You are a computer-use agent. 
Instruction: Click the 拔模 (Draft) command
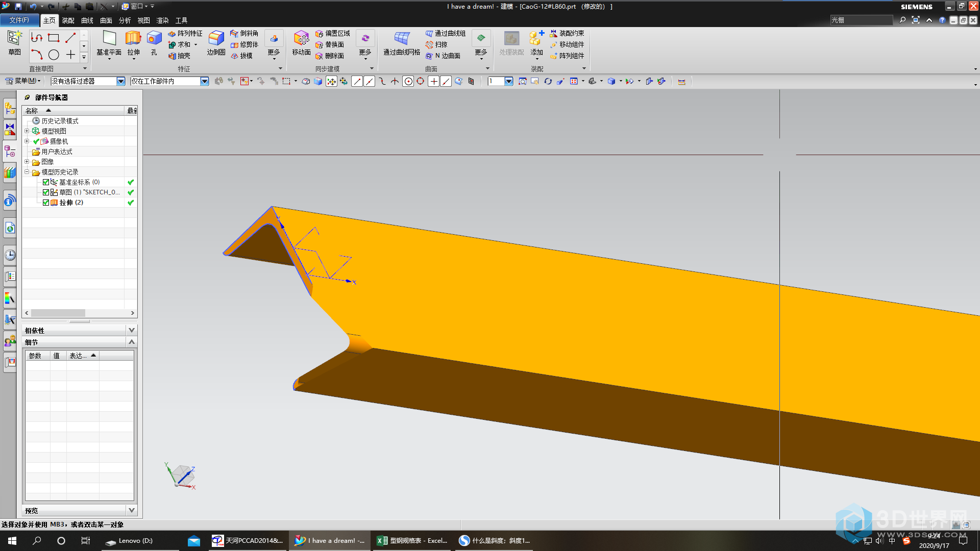(241, 56)
